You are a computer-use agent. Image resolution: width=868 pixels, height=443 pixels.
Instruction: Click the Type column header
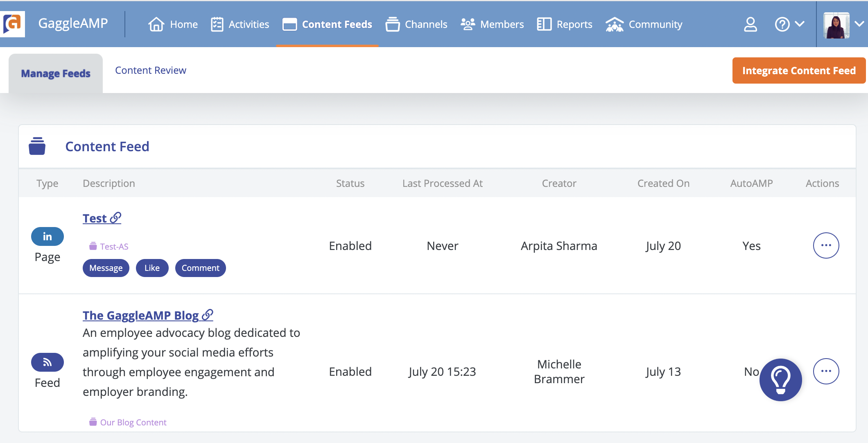47,183
